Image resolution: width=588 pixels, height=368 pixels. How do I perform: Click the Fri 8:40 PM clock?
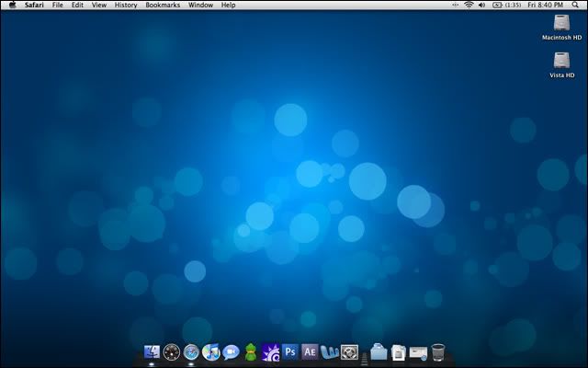pos(545,5)
